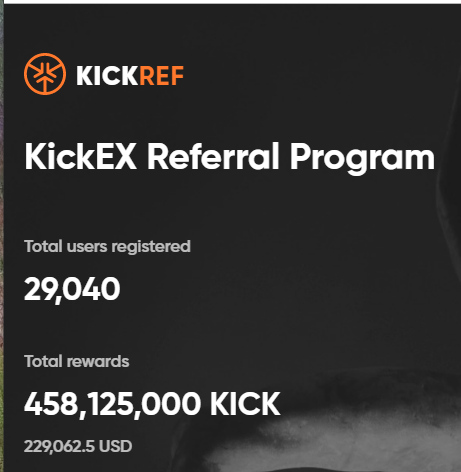Click the Total users registered label
The height and width of the screenshot is (472, 461).
point(107,247)
